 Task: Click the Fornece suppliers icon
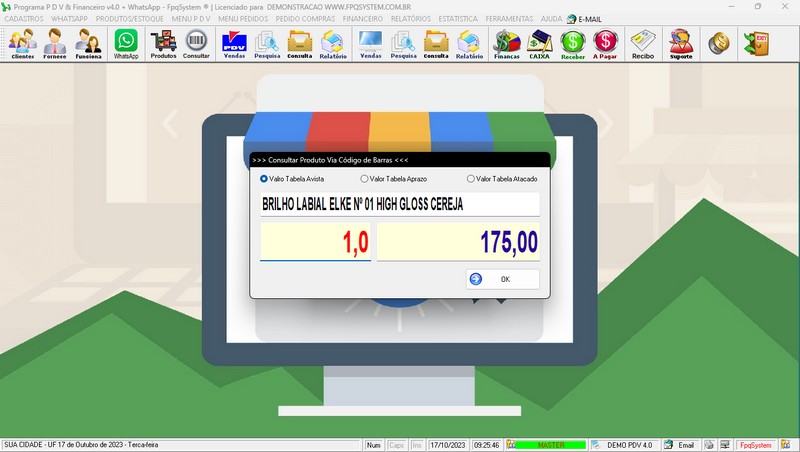tap(55, 44)
